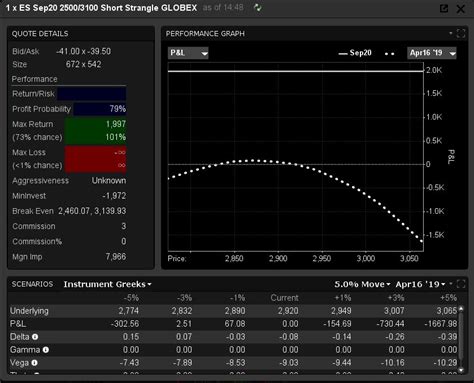
Task: Click the 2.0K P&L axis label
Action: pos(434,70)
